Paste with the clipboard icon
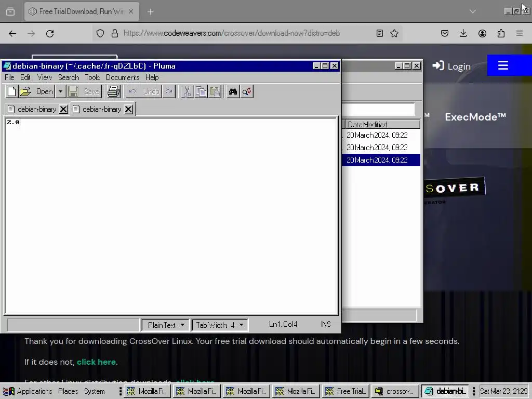 [215, 91]
